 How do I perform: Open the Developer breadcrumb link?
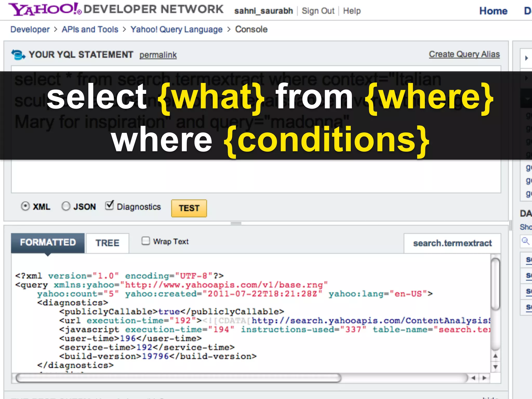coord(30,29)
